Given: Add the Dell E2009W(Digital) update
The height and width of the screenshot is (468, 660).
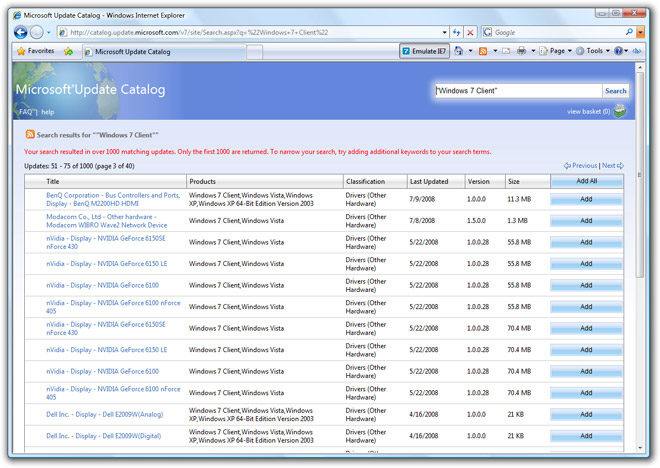Looking at the screenshot, I should click(586, 436).
